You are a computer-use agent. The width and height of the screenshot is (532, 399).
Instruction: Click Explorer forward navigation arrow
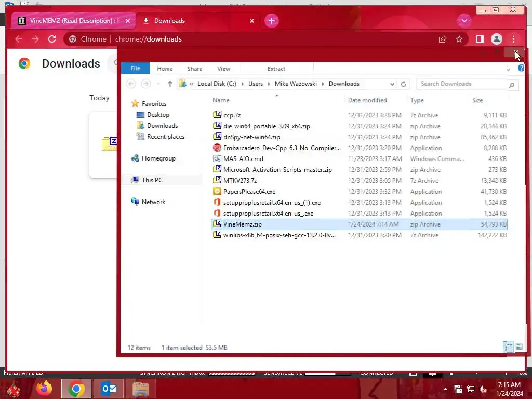point(146,84)
